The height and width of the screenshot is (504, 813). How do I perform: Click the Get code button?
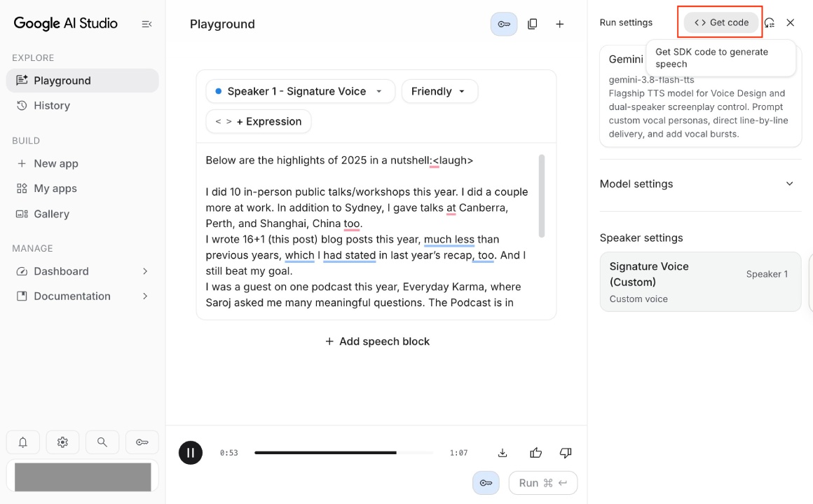click(x=721, y=22)
